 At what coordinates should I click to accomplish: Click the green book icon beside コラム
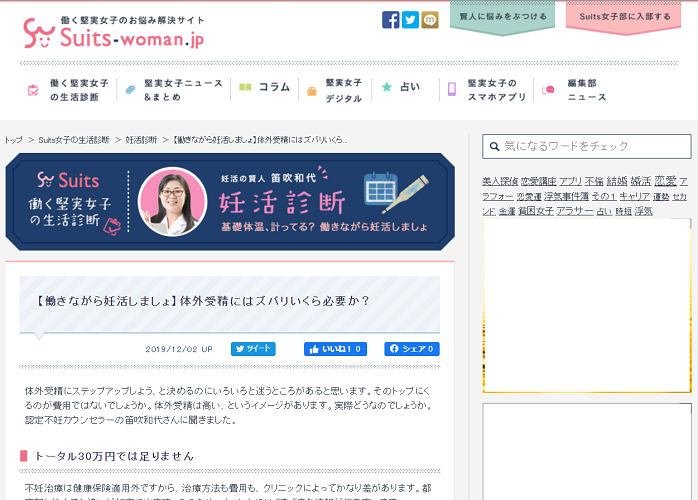click(x=245, y=87)
